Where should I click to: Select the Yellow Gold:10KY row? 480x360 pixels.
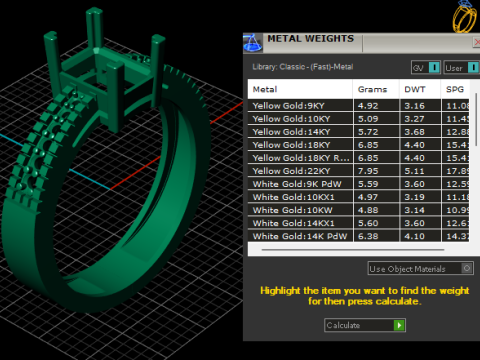(x=358, y=119)
